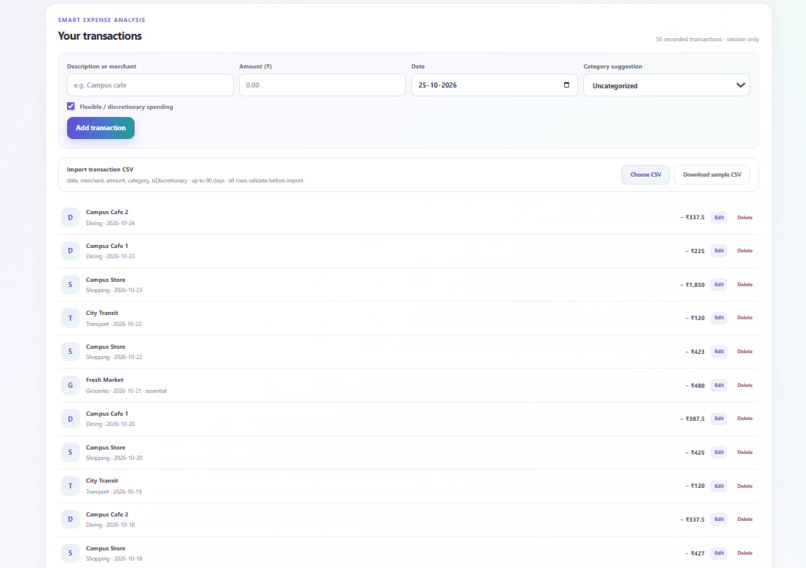Click the T avatar for City Transit dated 2026-10-19
The image size is (806, 568).
click(x=70, y=486)
